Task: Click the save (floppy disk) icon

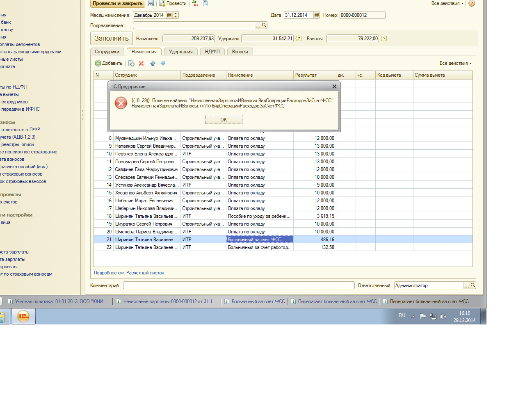Action: [x=151, y=3]
